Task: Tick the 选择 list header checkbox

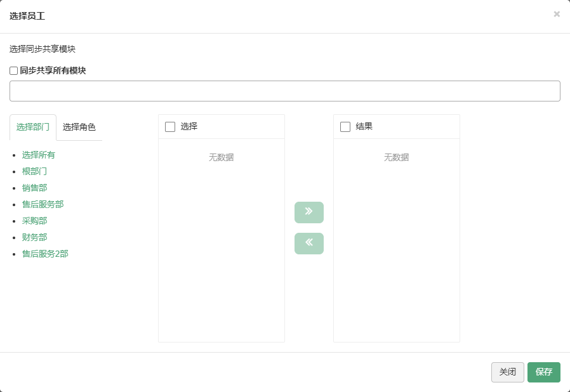Action: 170,127
